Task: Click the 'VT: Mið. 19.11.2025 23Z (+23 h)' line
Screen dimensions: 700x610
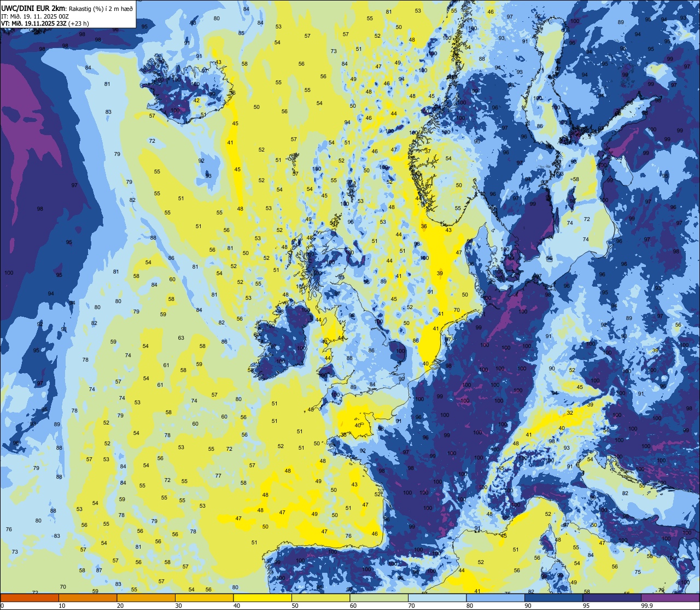Action: pos(45,23)
